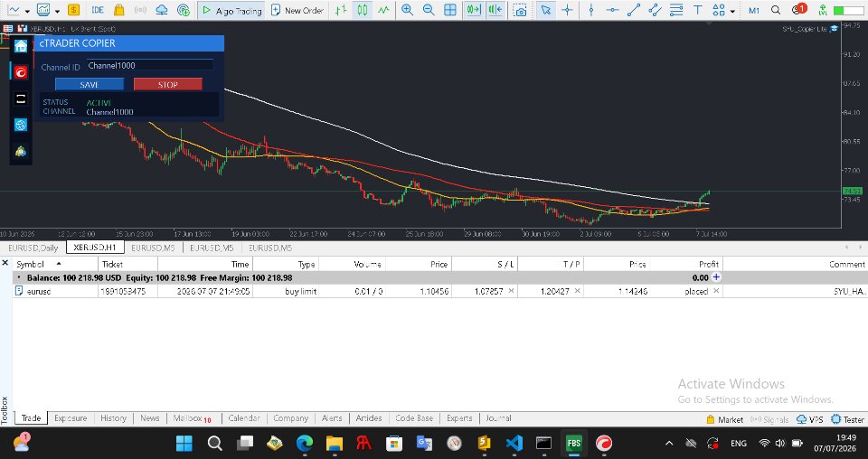Switch to XBRUSD,H1 chart tab
The image size is (868, 459).
[x=95, y=248]
